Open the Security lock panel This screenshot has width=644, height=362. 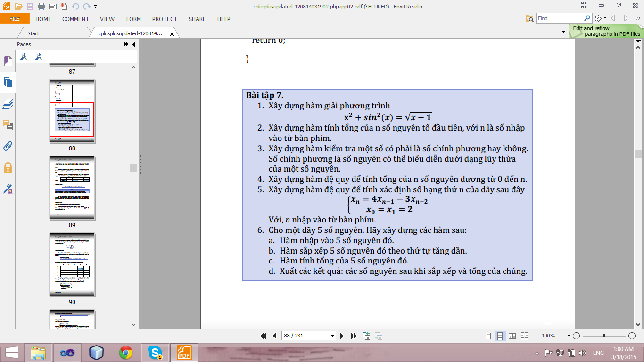pos(8,167)
